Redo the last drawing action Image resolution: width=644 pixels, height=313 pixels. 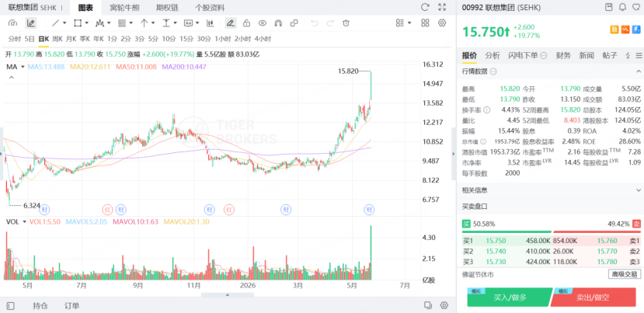(330, 23)
